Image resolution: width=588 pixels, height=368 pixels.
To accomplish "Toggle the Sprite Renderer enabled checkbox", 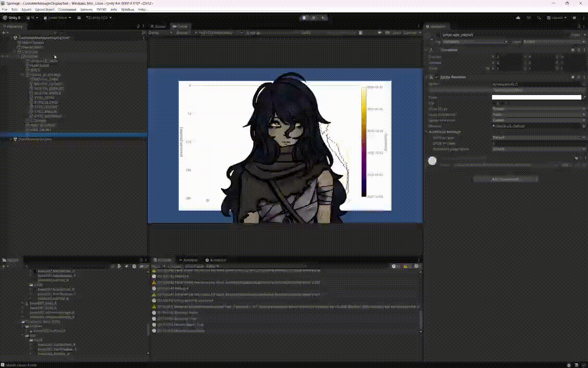I will (x=436, y=77).
